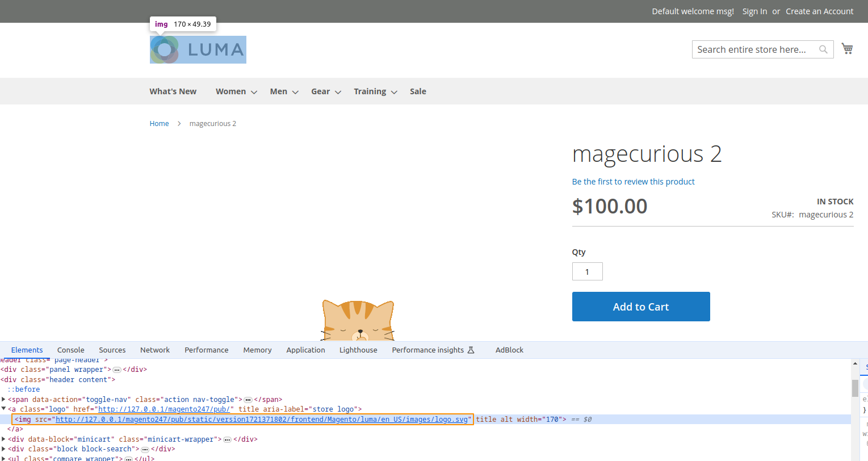The image size is (868, 461).
Task: Switch to the Lighthouse tab
Action: [x=358, y=350]
